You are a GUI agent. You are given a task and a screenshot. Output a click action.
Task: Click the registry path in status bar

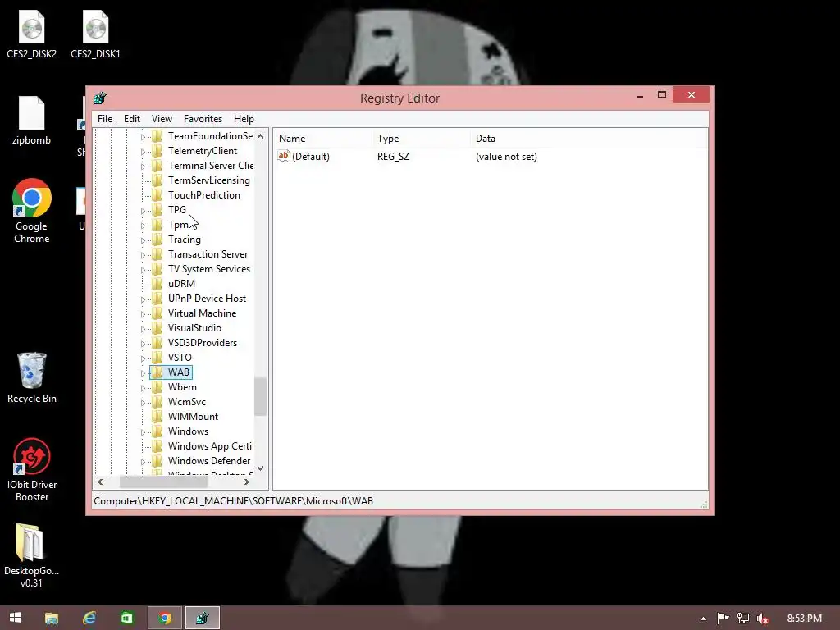click(234, 501)
